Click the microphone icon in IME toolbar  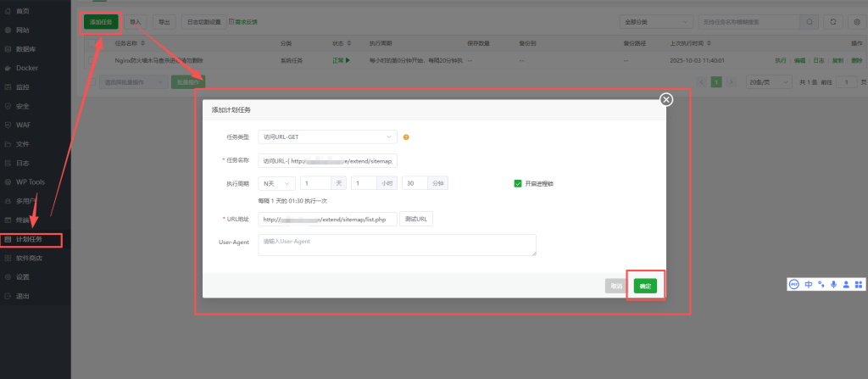click(x=833, y=285)
